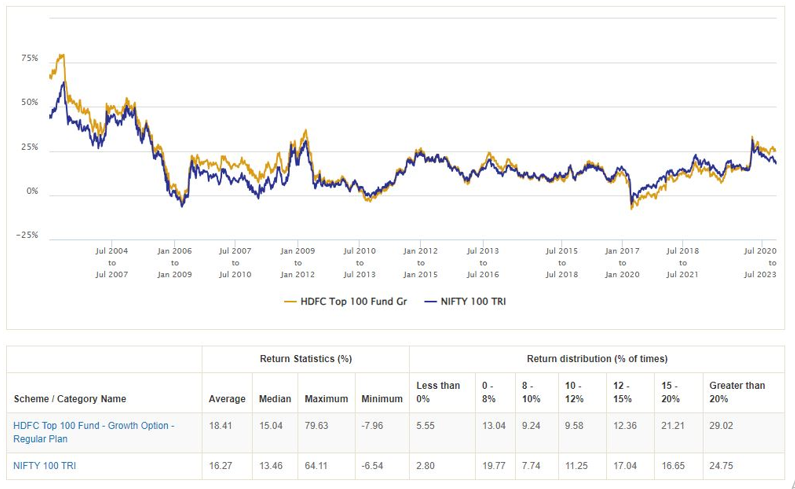Toggle HDFC Top 100 Fund Gr legend entry
This screenshot has width=795, height=489.
click(x=346, y=301)
